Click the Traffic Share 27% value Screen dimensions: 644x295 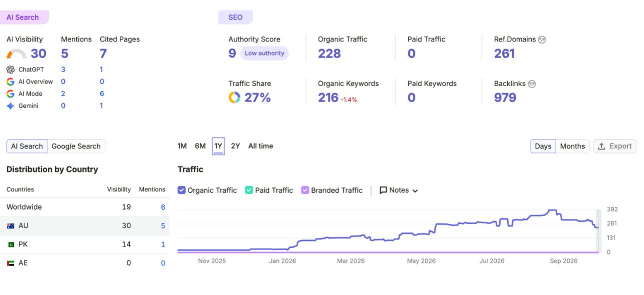(258, 97)
